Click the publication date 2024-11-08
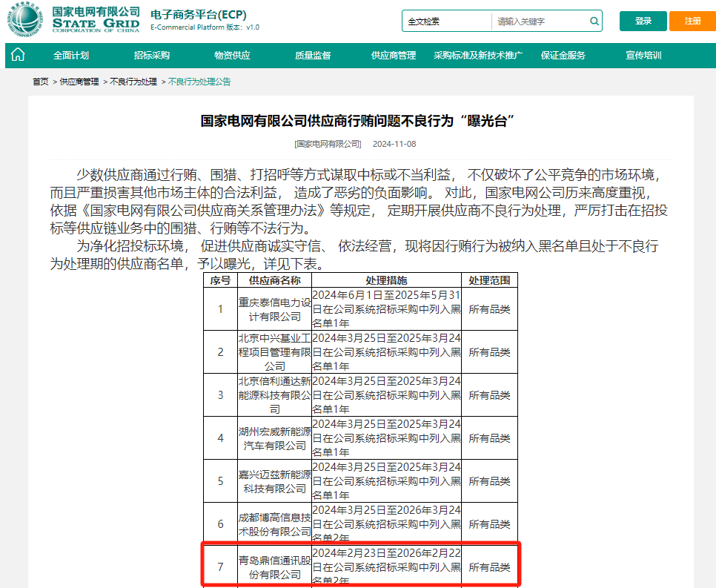The width and height of the screenshot is (716, 588). 394,144
